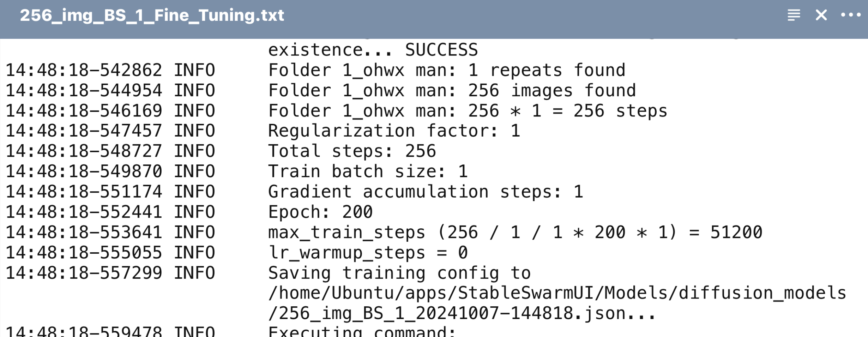Click the "lr_warmup_steps = 0" line
Screen dimensions: 868x337
tap(368, 253)
